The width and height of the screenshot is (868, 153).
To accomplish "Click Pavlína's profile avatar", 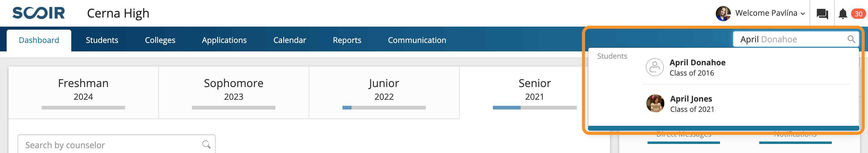I will (x=723, y=14).
